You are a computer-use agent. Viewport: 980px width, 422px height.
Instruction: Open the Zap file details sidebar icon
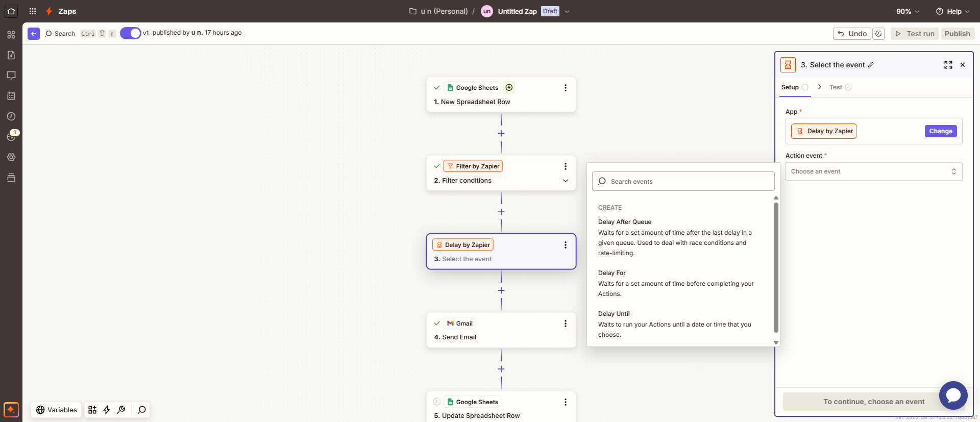tap(11, 55)
